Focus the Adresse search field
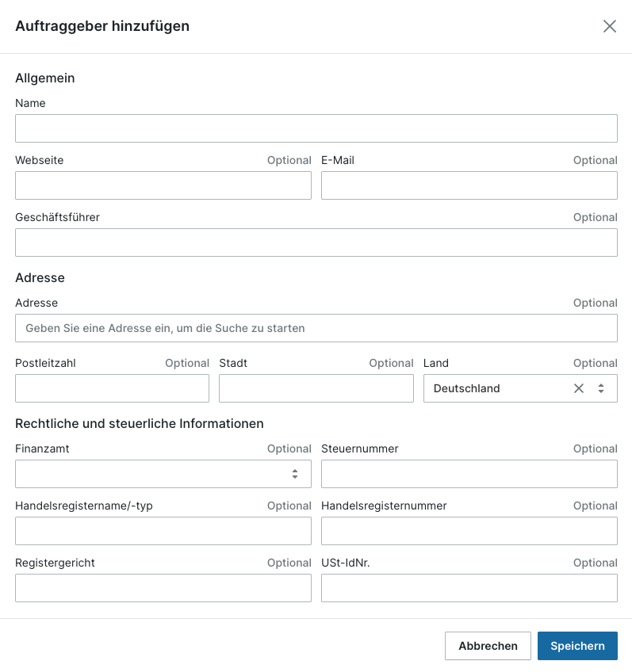 tap(316, 328)
